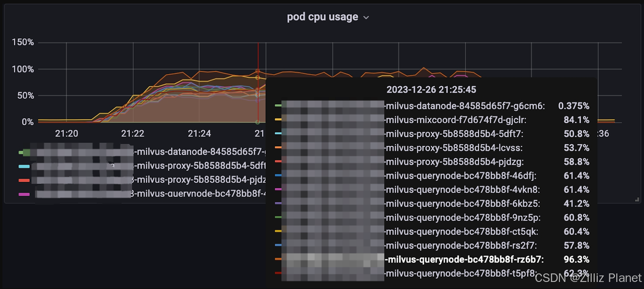Click the 150% y-axis label

tap(23, 42)
